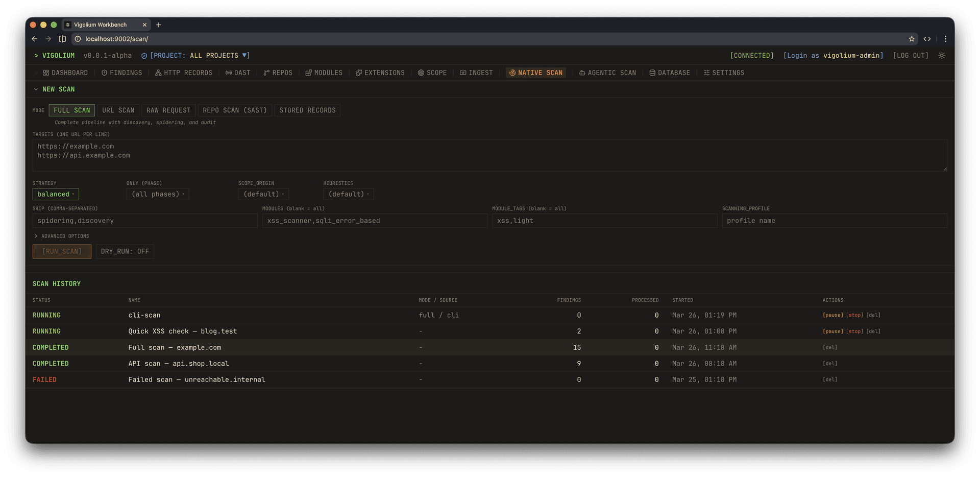
Task: Click the Scope target icon
Action: 421,73
